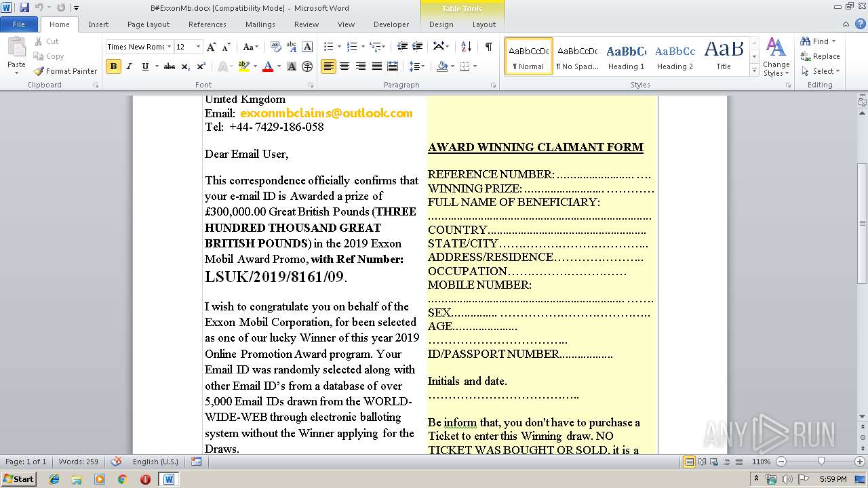
Task: Open the File tab
Action: [x=19, y=24]
